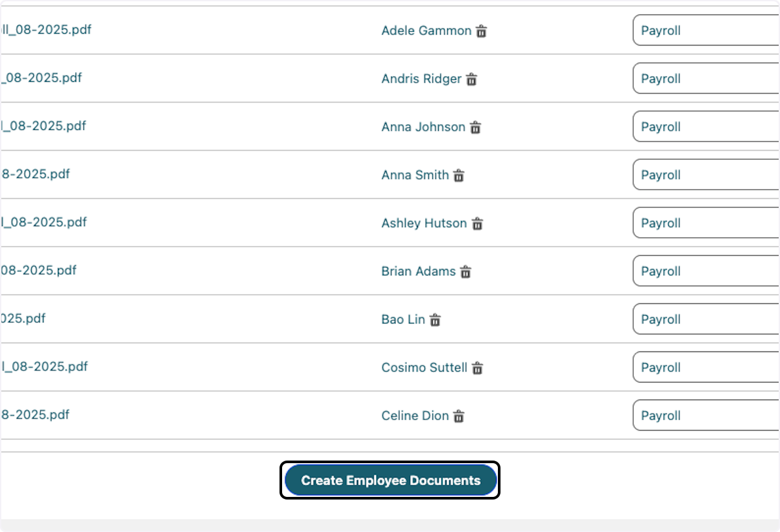Image resolution: width=780 pixels, height=532 pixels.
Task: Remove Anna Johnson's document with the trash icon
Action: point(474,127)
